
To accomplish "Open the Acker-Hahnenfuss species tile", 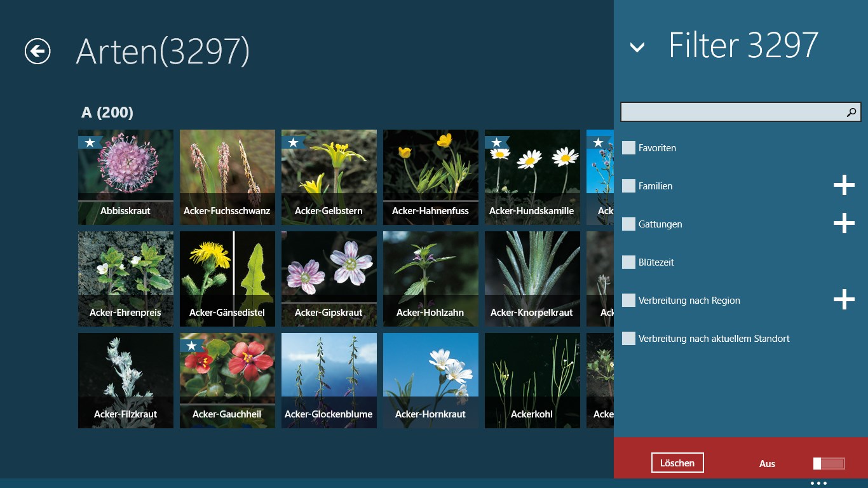I will [430, 177].
